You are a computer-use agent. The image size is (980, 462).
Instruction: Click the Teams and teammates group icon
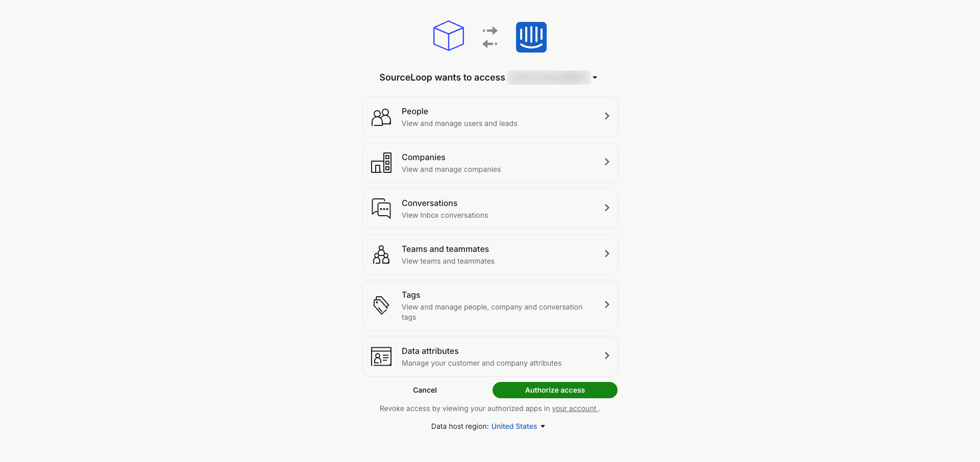coord(381,254)
